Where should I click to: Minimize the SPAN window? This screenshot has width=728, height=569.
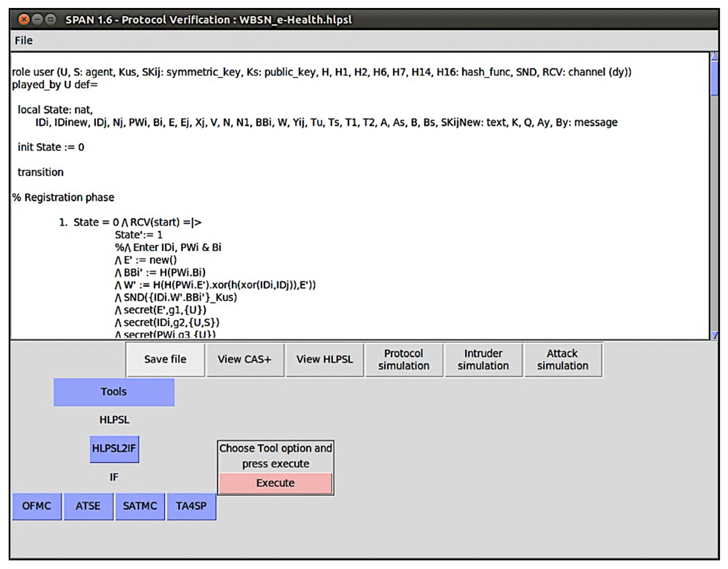37,20
